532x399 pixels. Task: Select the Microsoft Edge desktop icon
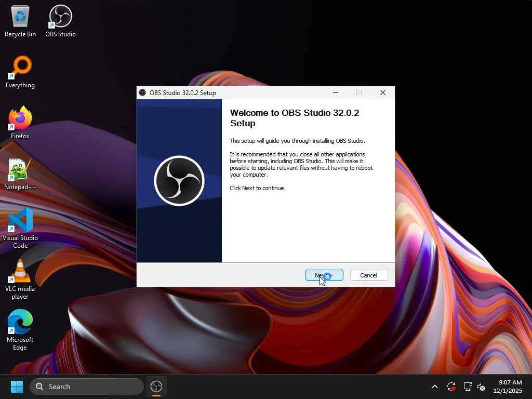[x=20, y=330]
